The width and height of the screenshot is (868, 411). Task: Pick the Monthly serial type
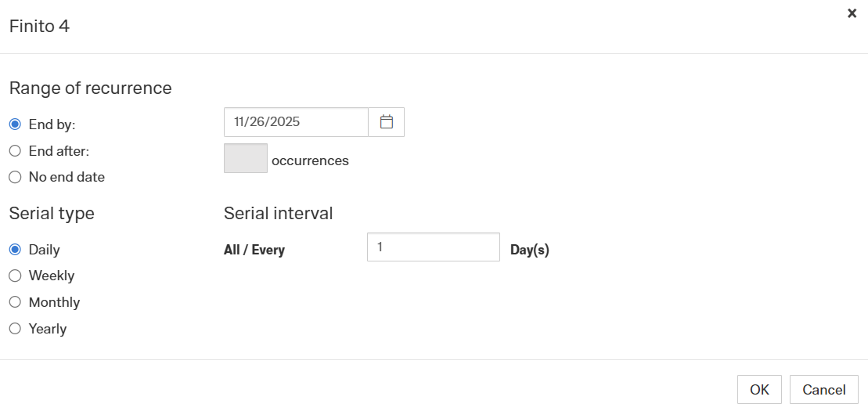[15, 302]
